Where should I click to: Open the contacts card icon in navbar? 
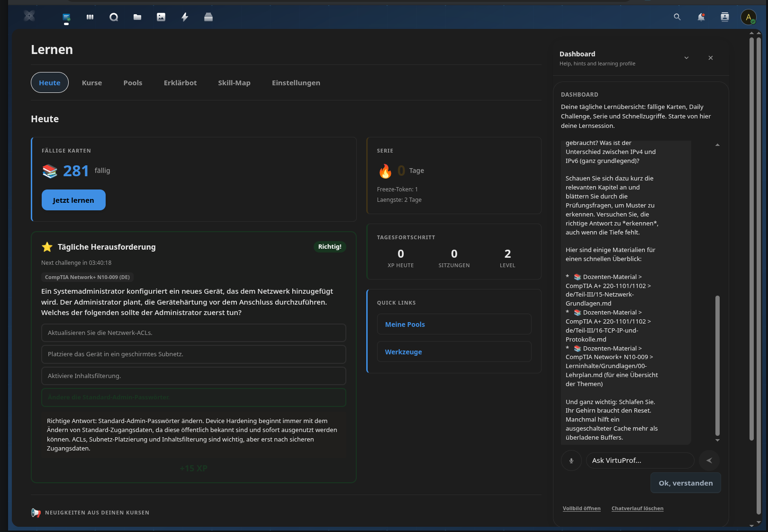point(724,17)
